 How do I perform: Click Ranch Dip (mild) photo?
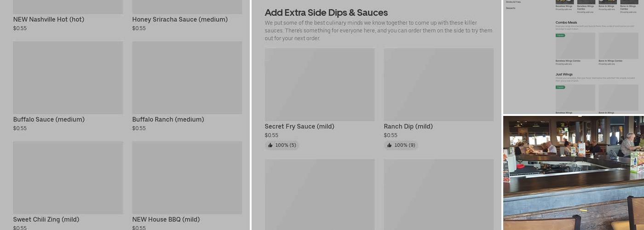[439, 85]
